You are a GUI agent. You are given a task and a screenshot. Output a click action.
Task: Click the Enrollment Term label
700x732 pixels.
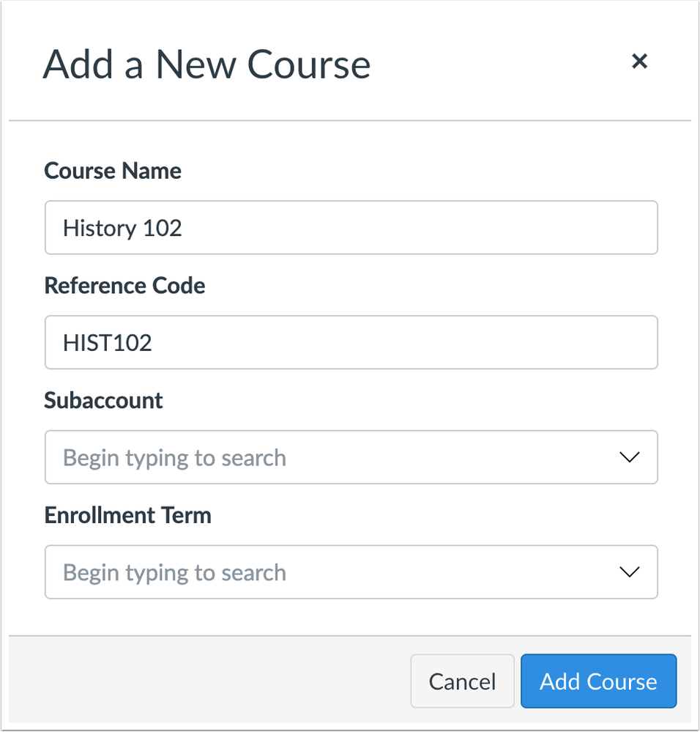point(127,515)
